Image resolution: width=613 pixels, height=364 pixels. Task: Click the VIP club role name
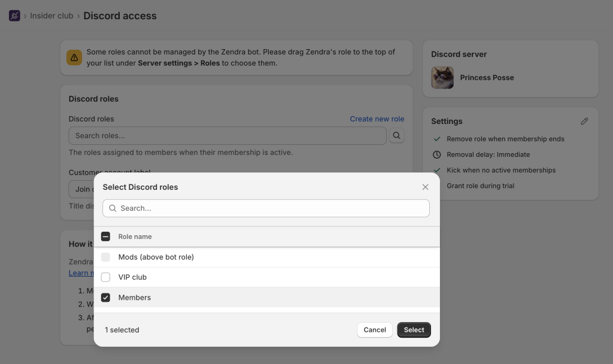coord(132,277)
